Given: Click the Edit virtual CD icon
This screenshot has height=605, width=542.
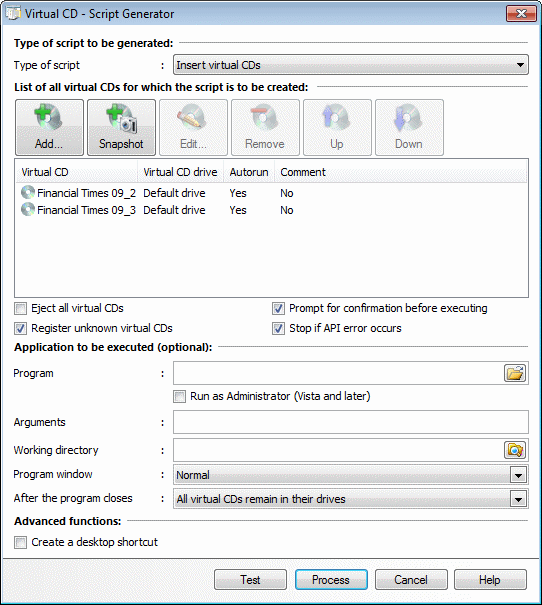Looking at the screenshot, I should [x=193, y=127].
